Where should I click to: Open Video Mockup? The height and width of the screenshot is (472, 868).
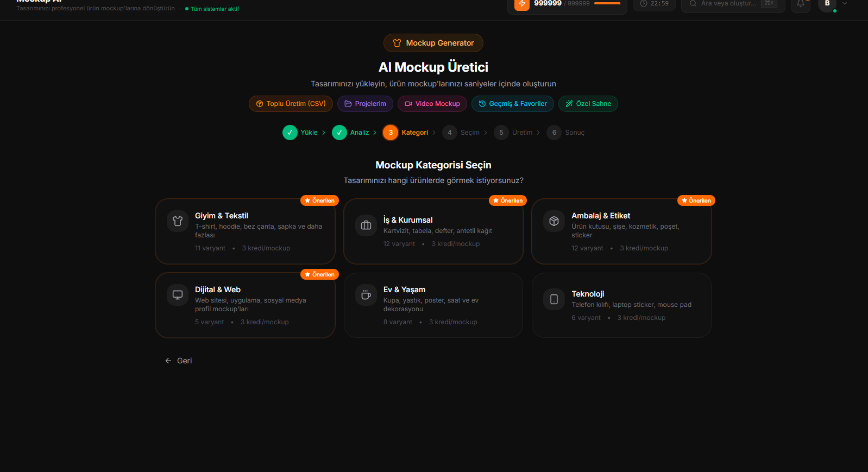click(432, 104)
